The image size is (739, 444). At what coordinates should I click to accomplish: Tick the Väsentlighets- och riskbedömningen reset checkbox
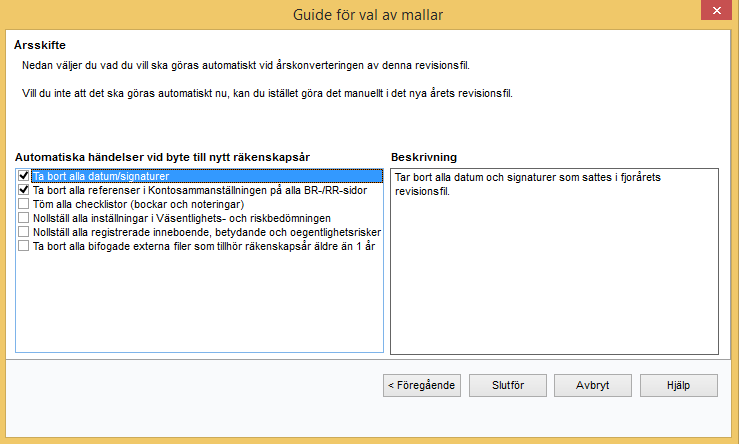click(24, 218)
